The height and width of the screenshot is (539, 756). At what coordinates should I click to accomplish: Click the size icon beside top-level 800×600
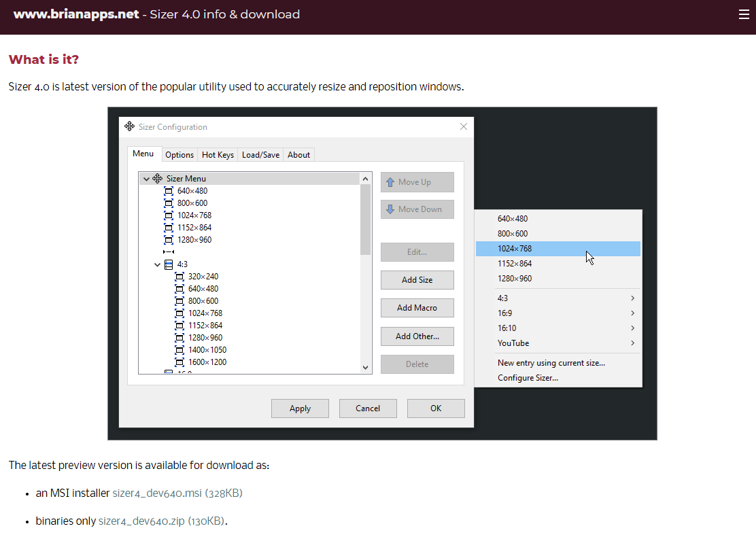(x=169, y=203)
